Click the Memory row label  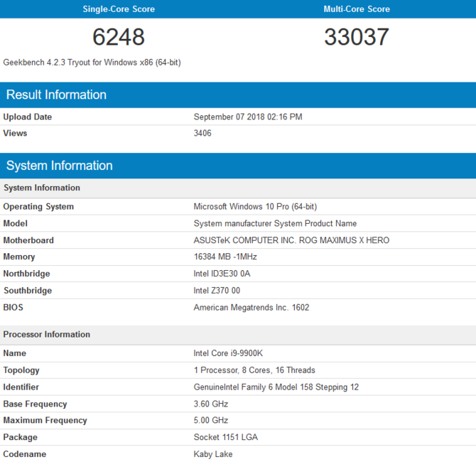point(18,257)
